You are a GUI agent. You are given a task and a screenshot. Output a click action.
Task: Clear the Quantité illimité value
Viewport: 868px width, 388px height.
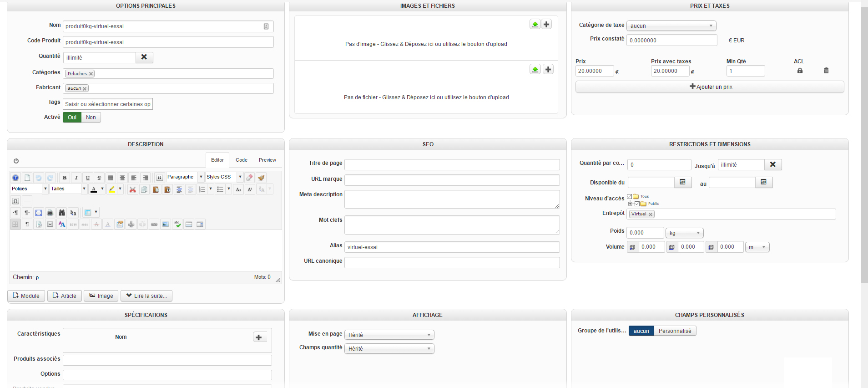[x=144, y=57]
